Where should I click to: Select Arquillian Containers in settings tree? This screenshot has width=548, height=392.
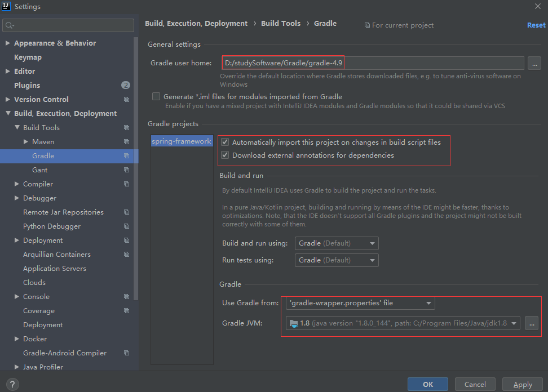coord(56,255)
